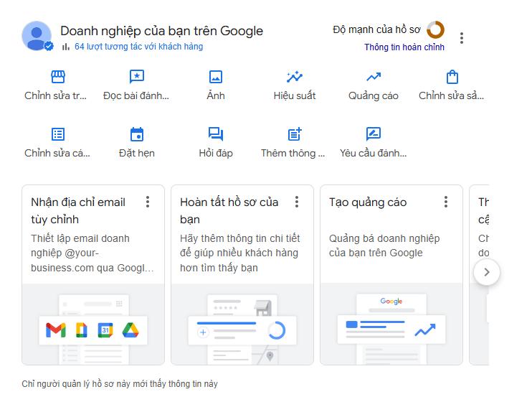Open Hiệu suất performance icon
The height and width of the screenshot is (402, 532).
[295, 77]
